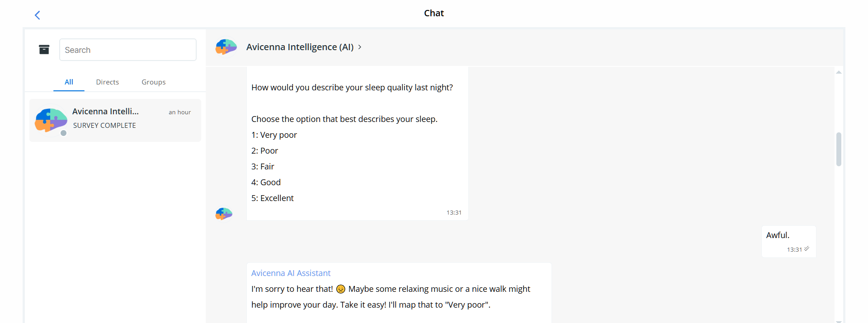Click the SURVEY COMPLETE preview text
Screen dimensions: 868x323
[x=104, y=126]
